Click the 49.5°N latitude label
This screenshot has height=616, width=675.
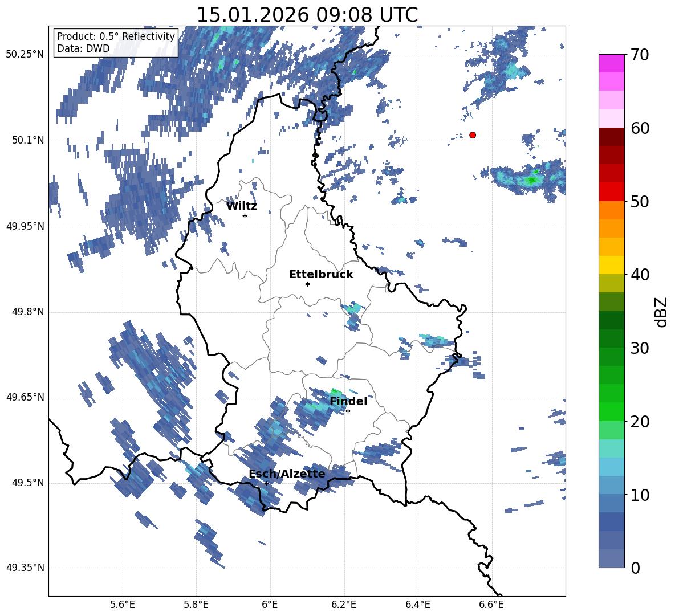28,483
